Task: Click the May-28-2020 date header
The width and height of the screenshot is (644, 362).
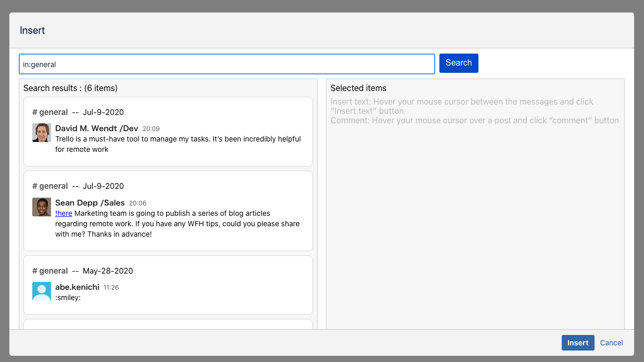Action: pyautogui.click(x=108, y=271)
